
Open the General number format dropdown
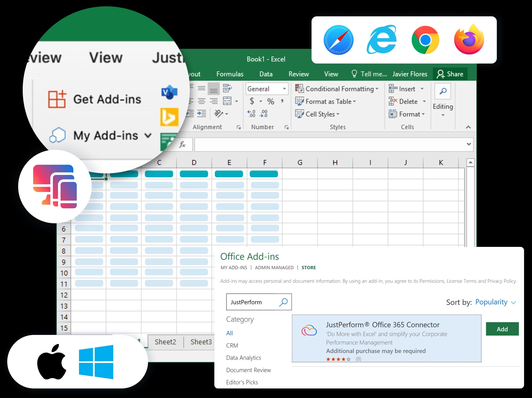click(x=284, y=89)
